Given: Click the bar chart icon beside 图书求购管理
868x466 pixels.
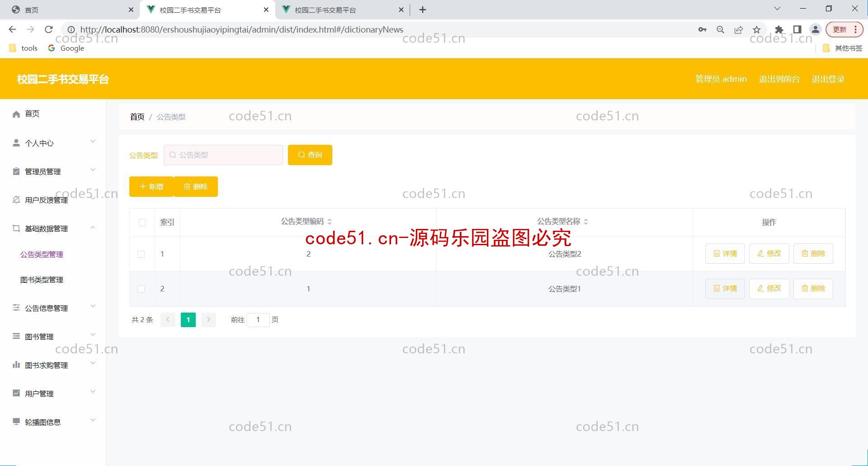Looking at the screenshot, I should click(16, 365).
